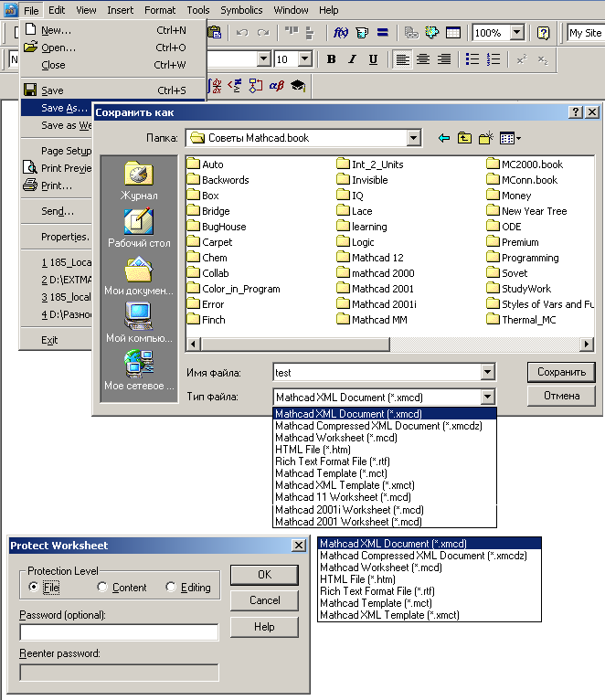
Task: Go back with the green arrow in the save dialog
Action: point(444,138)
